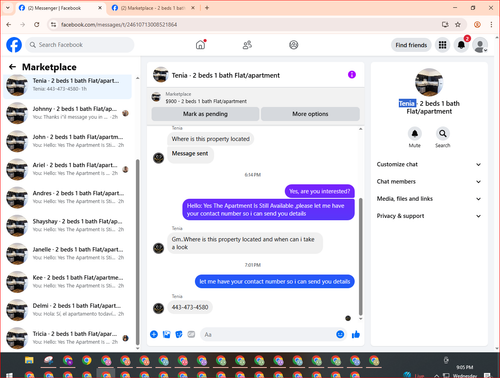
Task: Attach a photo using the image icon
Action: point(166,334)
